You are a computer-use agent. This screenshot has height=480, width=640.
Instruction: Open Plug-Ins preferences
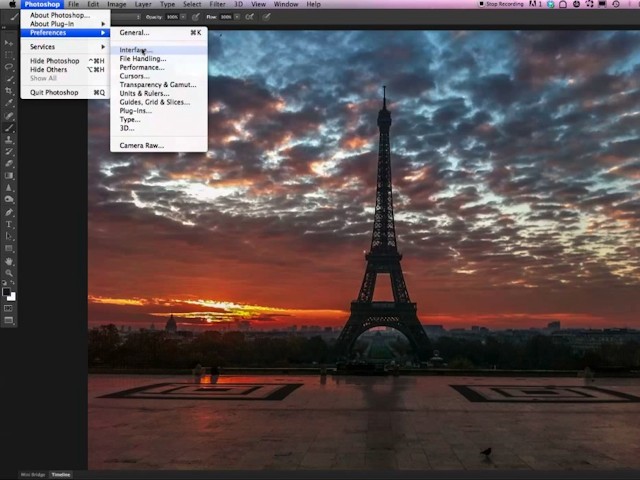coord(159,111)
